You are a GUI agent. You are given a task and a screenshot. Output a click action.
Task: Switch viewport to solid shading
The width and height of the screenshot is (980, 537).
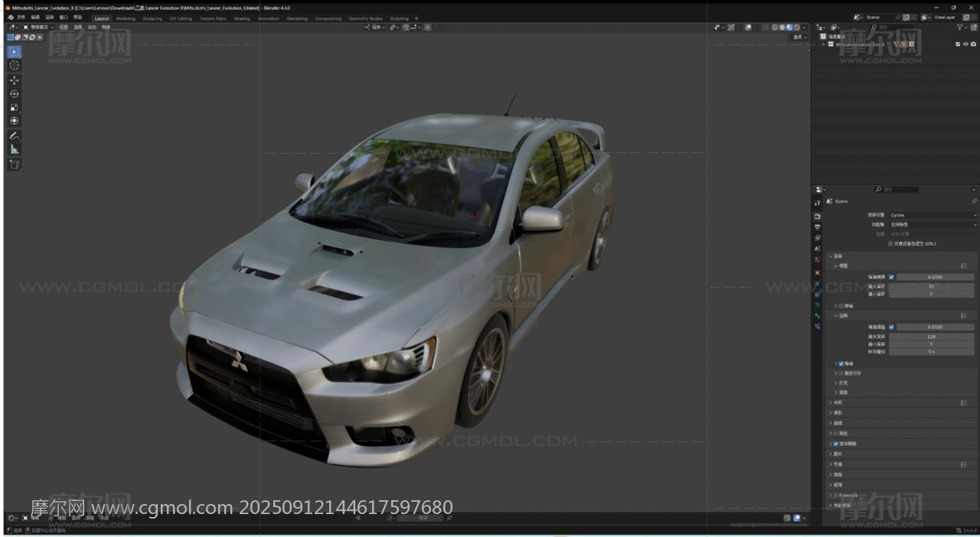click(782, 28)
